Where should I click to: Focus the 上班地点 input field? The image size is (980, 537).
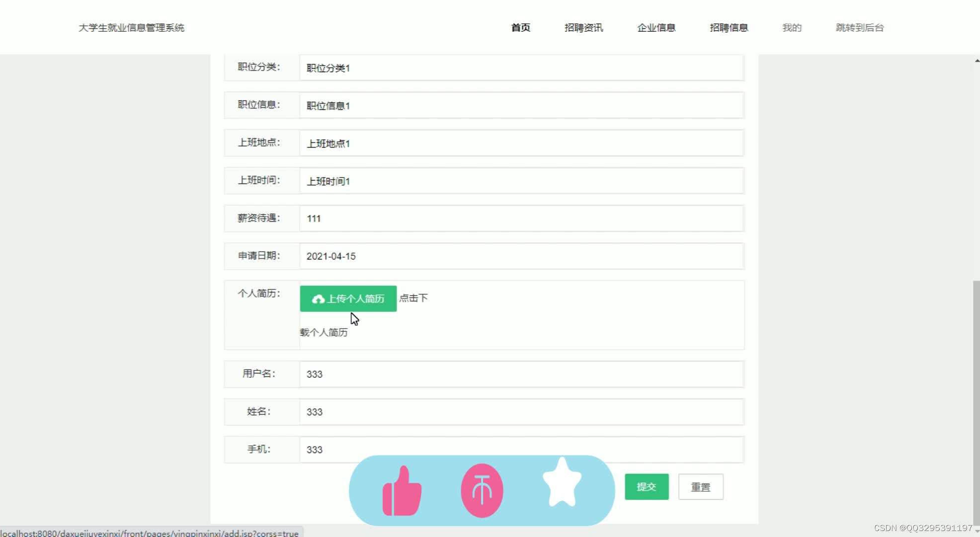[x=522, y=143]
